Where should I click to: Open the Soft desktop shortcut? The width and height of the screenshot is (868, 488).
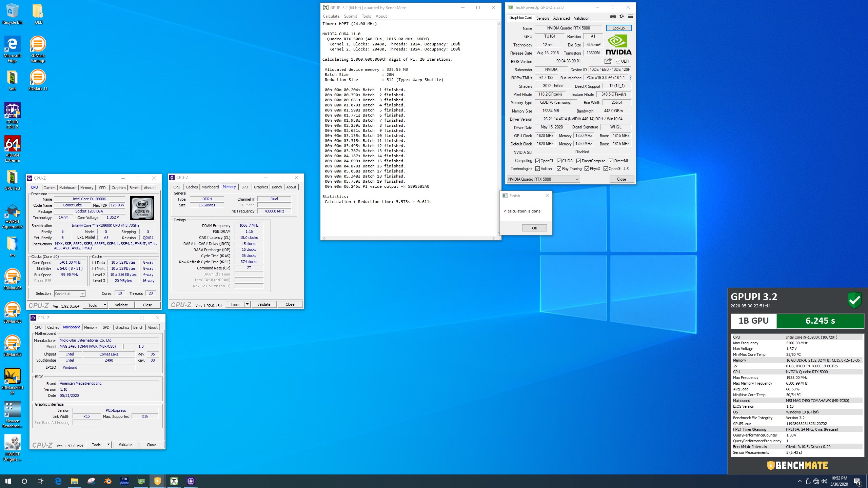coord(13,81)
